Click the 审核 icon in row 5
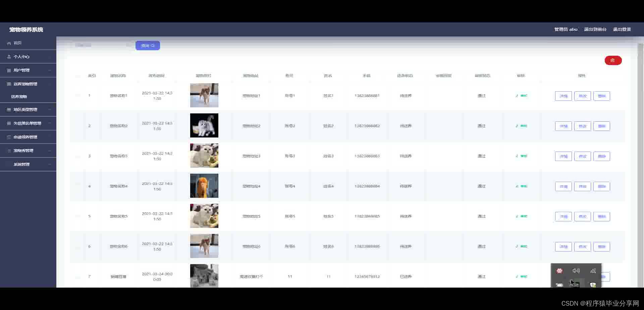The image size is (644, 310). [x=517, y=216]
